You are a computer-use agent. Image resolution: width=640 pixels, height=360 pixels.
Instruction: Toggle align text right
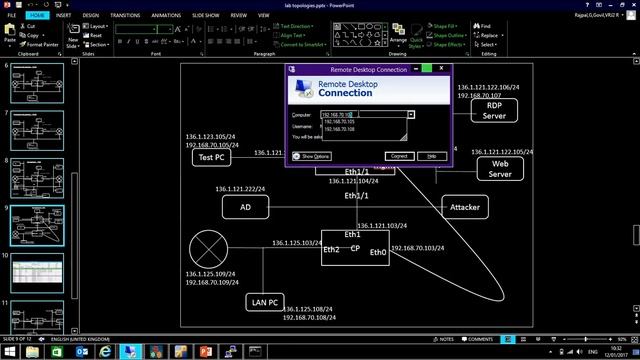click(229, 42)
